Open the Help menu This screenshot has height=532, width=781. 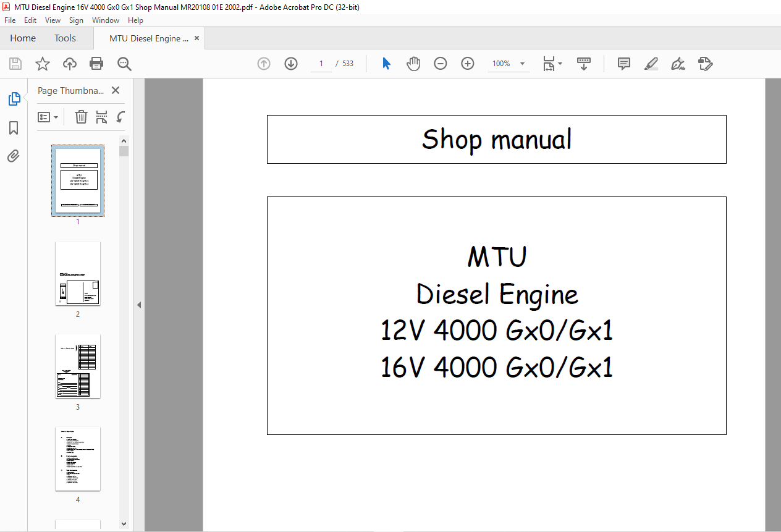135,20
